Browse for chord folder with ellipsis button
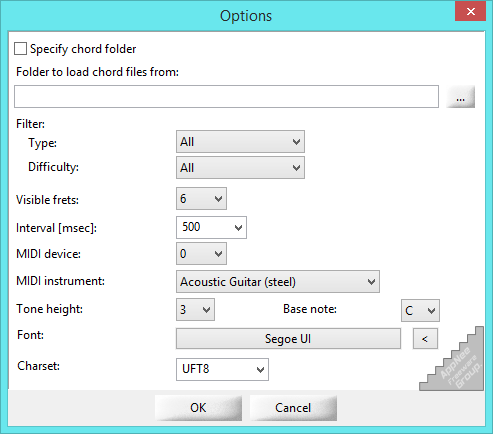The width and height of the screenshot is (493, 434). [x=460, y=97]
